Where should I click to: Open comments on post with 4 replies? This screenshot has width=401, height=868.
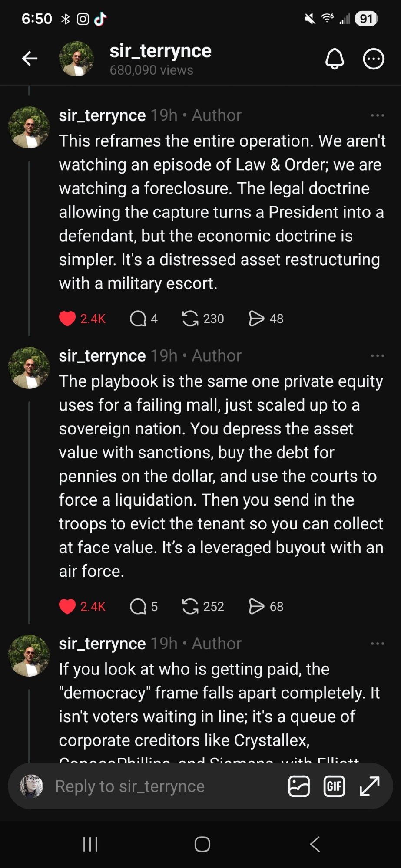pos(138,319)
